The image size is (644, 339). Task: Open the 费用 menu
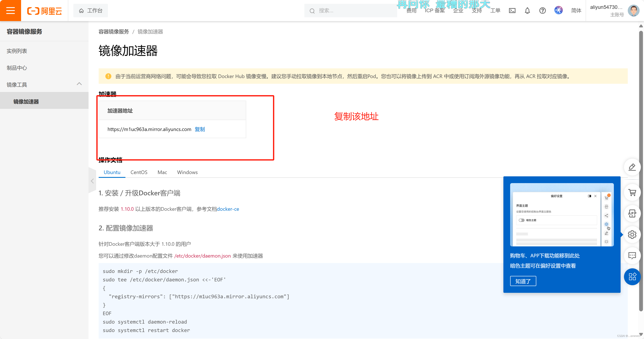411,11
